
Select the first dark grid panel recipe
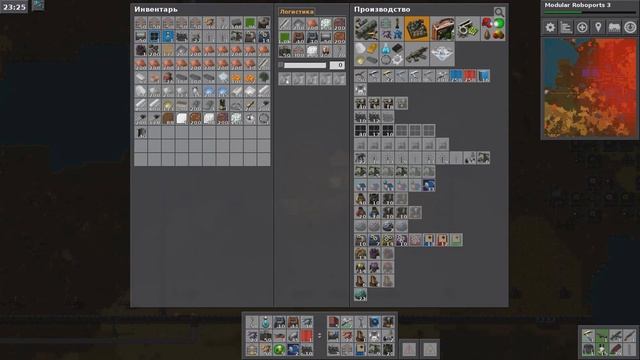(360, 131)
